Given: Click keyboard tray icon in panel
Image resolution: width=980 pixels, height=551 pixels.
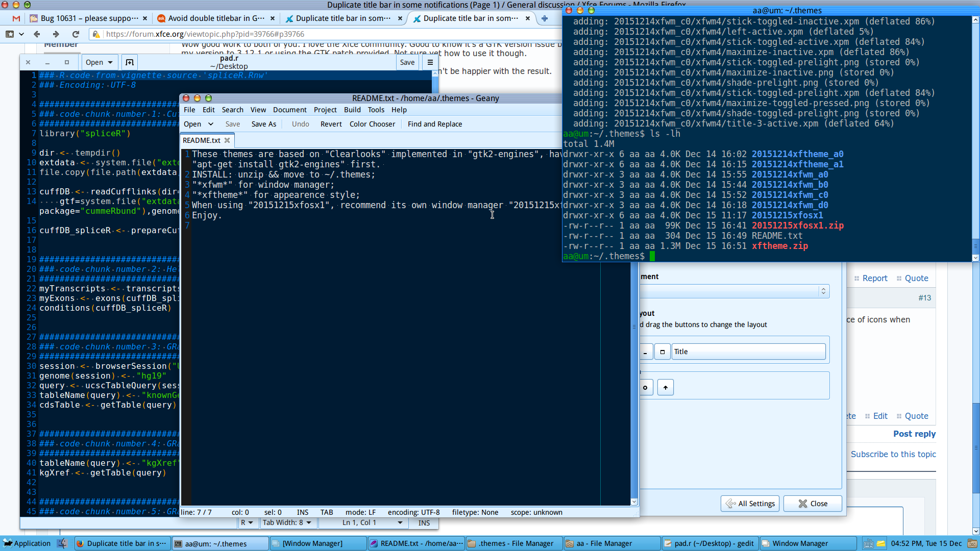Looking at the screenshot, I should click(x=868, y=544).
